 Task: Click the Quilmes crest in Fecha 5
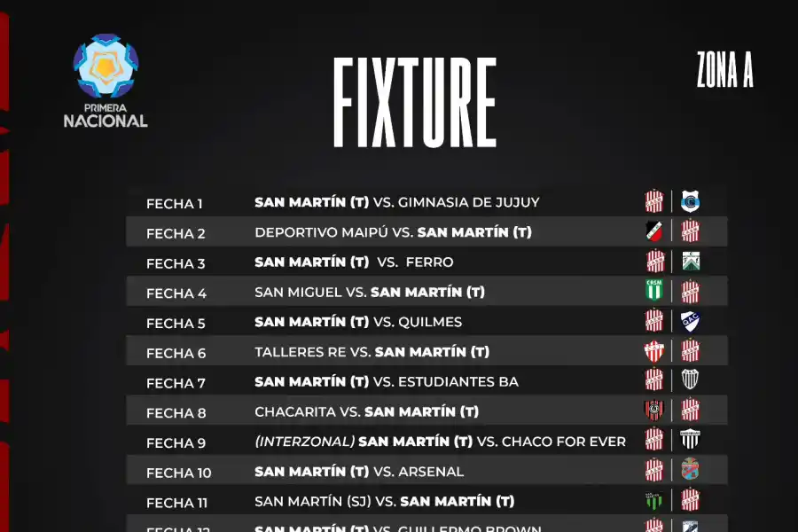691,321
